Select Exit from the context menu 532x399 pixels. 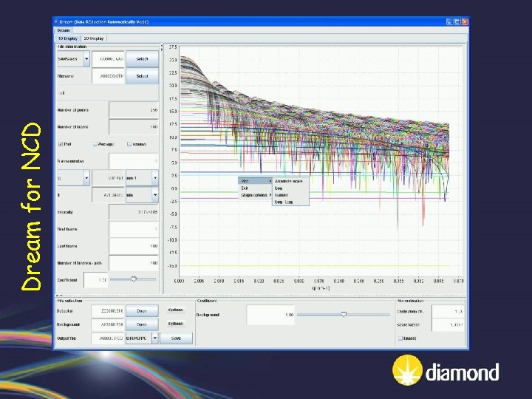tap(245, 188)
